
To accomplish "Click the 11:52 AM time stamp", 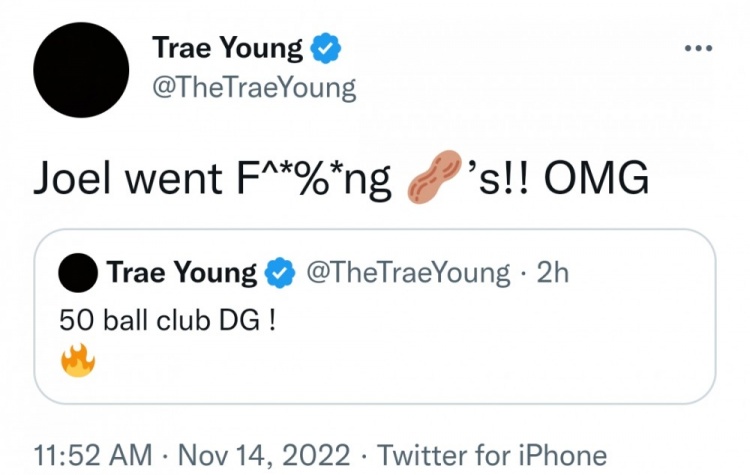I will (x=93, y=454).
